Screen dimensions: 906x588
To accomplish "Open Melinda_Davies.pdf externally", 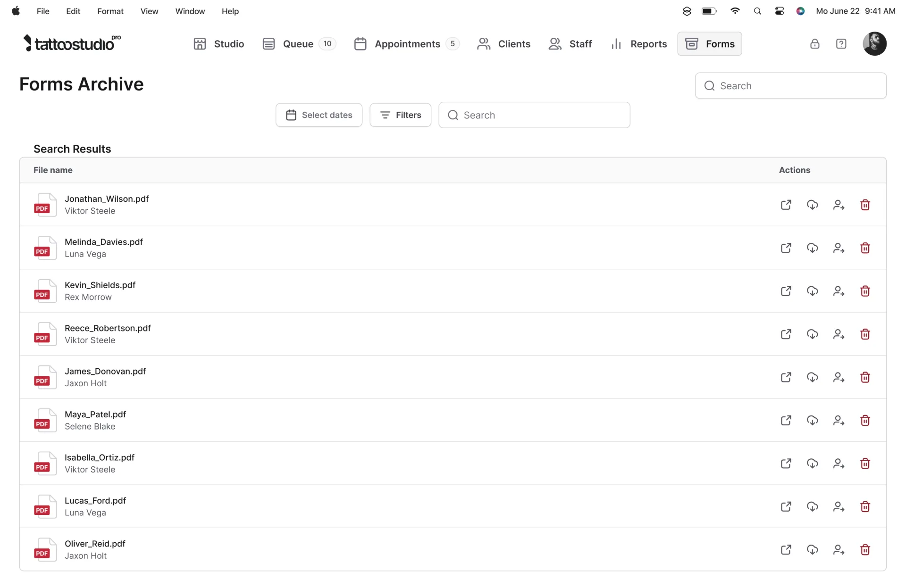I will [x=786, y=248].
